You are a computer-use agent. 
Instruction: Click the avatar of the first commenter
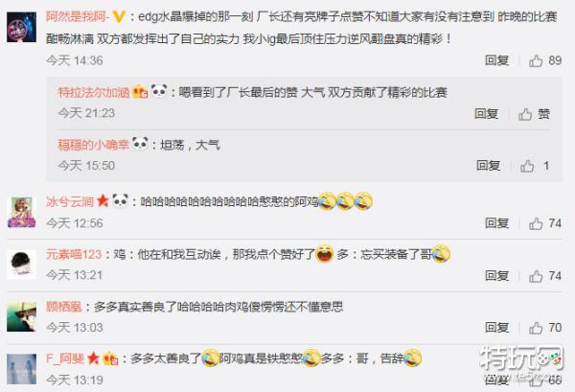[x=21, y=27]
